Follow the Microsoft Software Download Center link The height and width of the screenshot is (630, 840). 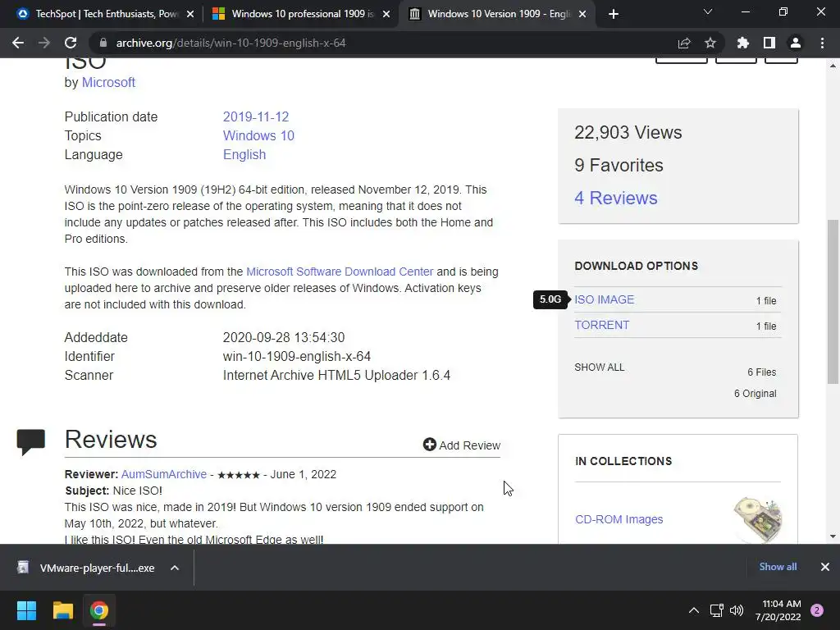pyautogui.click(x=340, y=272)
